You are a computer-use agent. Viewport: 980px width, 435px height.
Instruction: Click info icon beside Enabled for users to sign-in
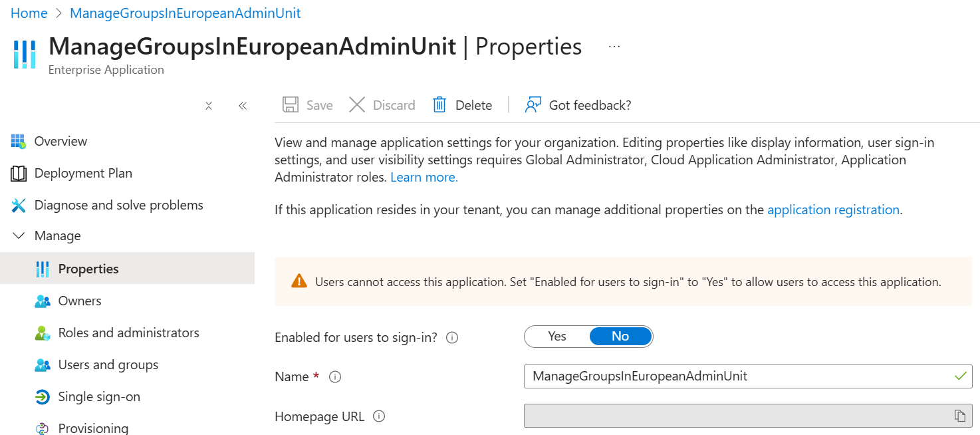coord(452,338)
